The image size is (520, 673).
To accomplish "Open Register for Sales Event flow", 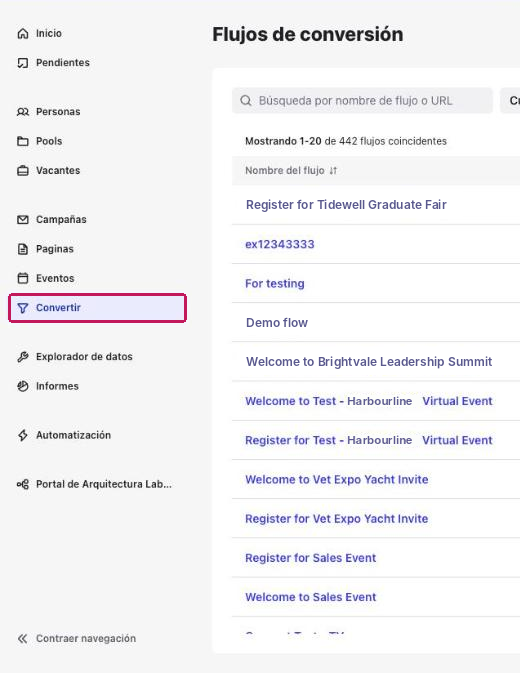I will tap(310, 558).
